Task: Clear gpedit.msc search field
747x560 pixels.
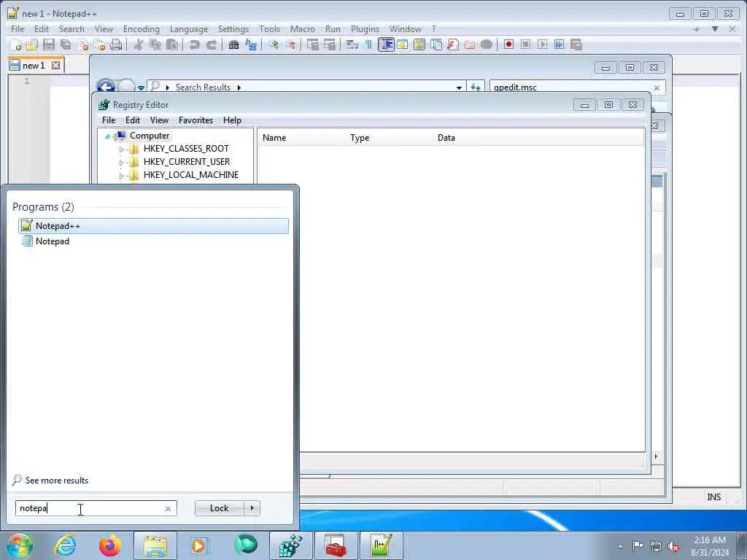Action: coord(657,87)
